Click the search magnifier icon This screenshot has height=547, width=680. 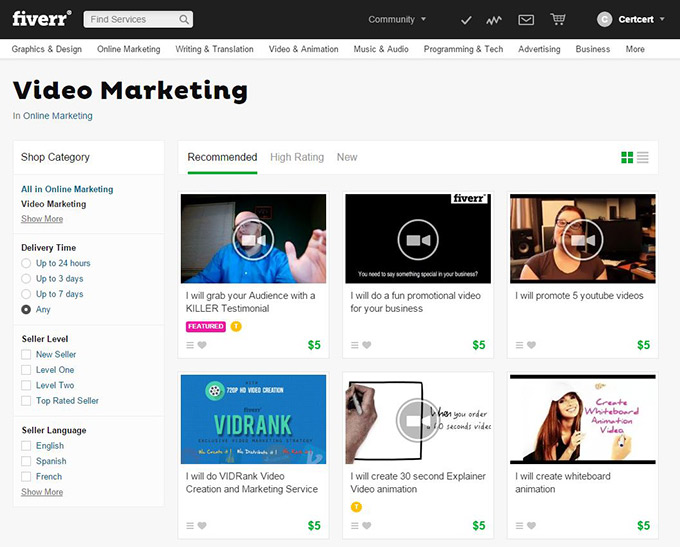point(184,20)
